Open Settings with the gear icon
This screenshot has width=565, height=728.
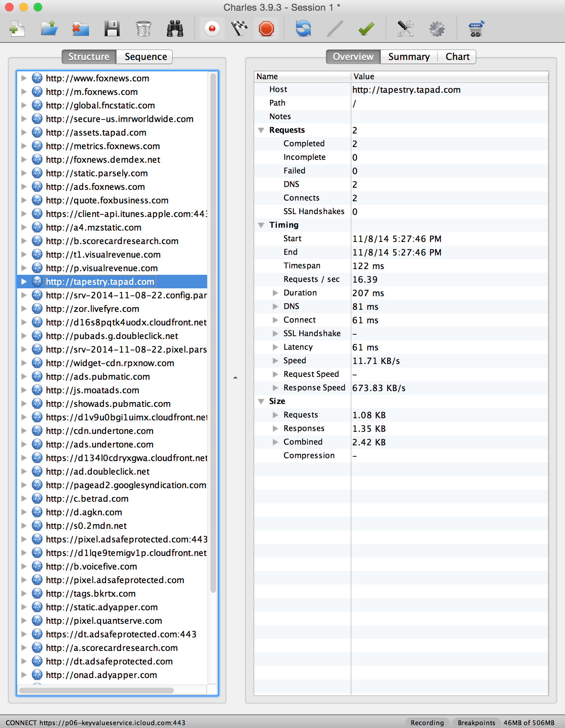[437, 29]
